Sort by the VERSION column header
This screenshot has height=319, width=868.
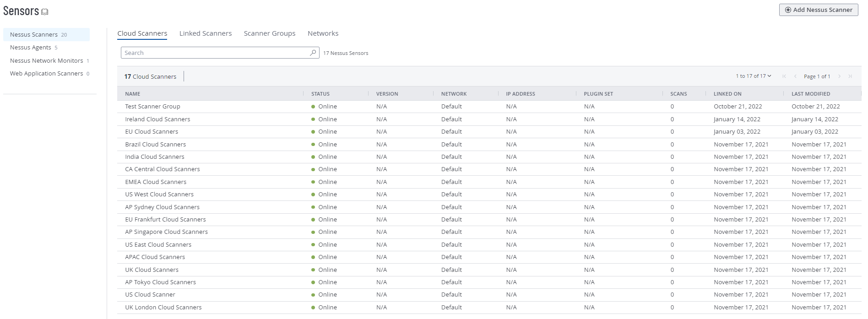tap(387, 94)
